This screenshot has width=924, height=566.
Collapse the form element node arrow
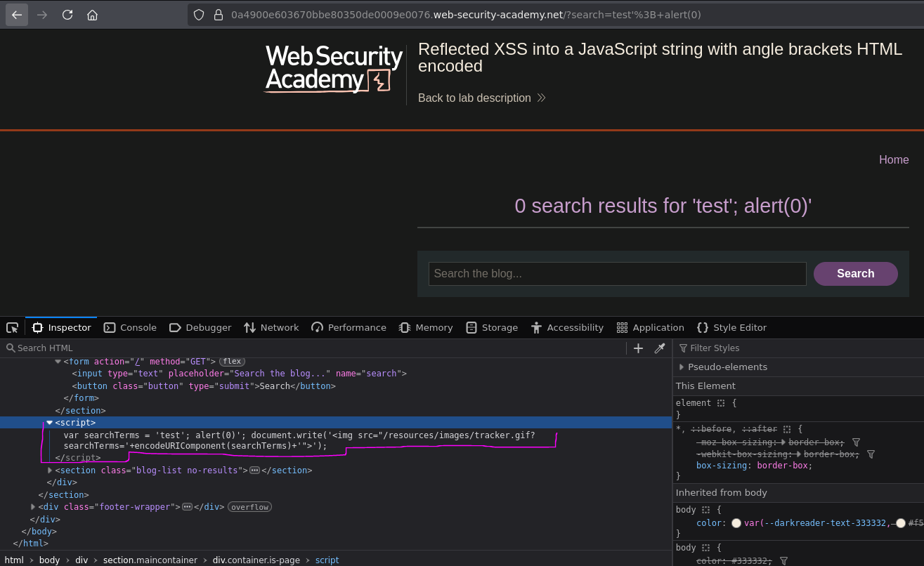[x=58, y=361]
